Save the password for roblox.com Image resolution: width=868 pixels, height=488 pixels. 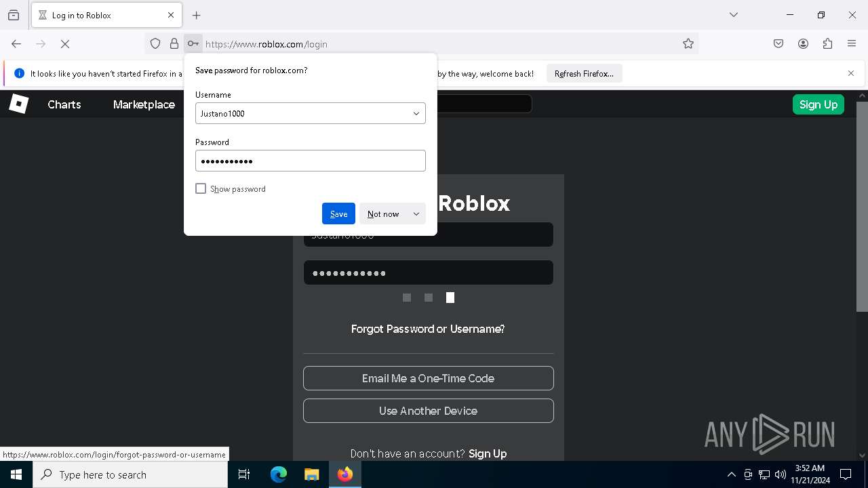338,213
